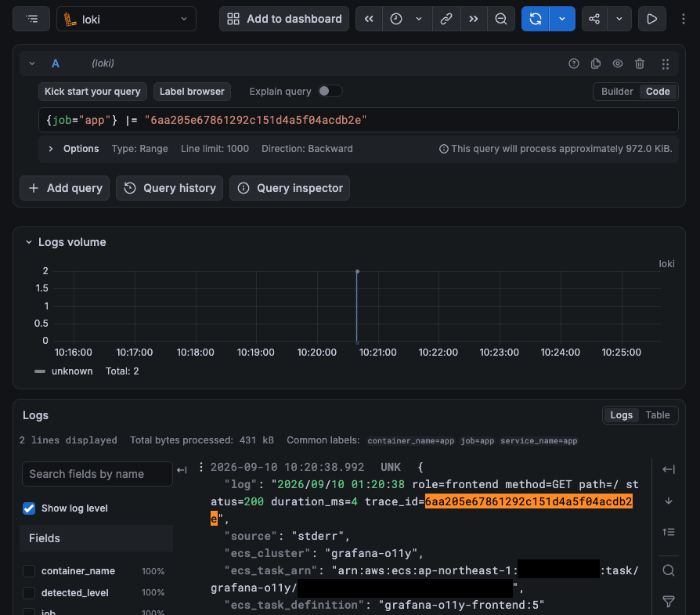Click the Type: Range option text
The width and height of the screenshot is (700, 615).
point(139,149)
